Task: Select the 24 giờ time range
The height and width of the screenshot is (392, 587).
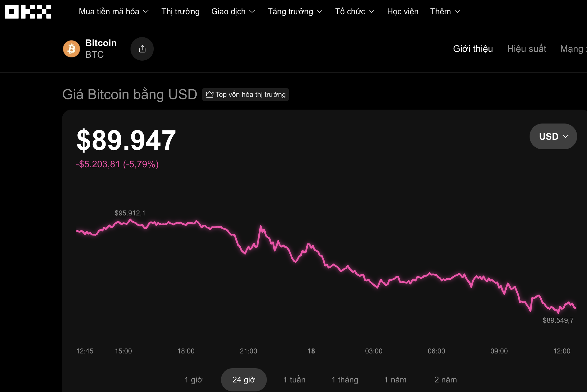Action: [x=244, y=379]
